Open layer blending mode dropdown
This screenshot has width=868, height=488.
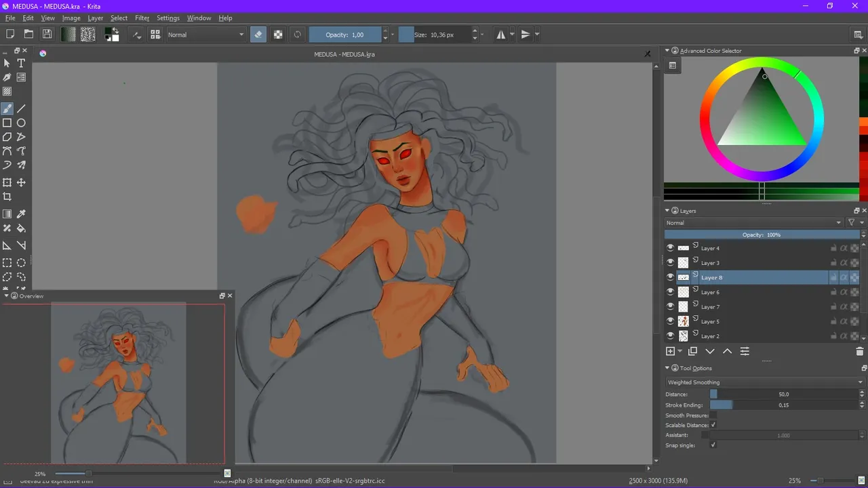753,222
